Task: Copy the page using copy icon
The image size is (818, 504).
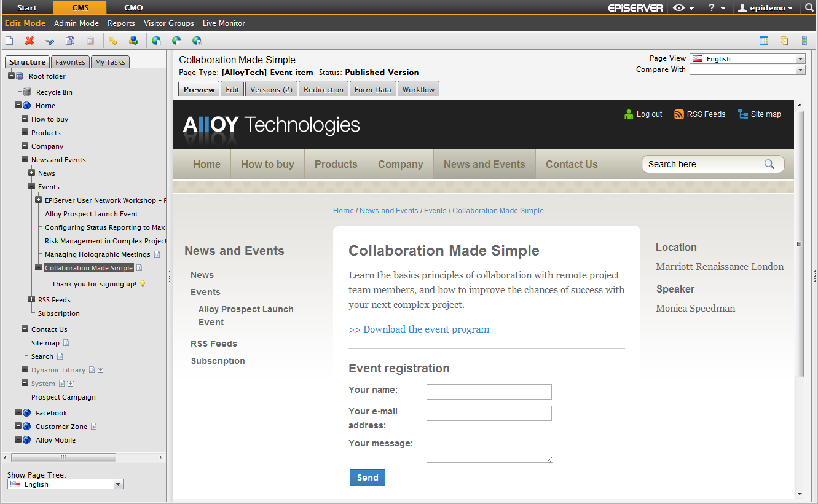Action: click(69, 40)
